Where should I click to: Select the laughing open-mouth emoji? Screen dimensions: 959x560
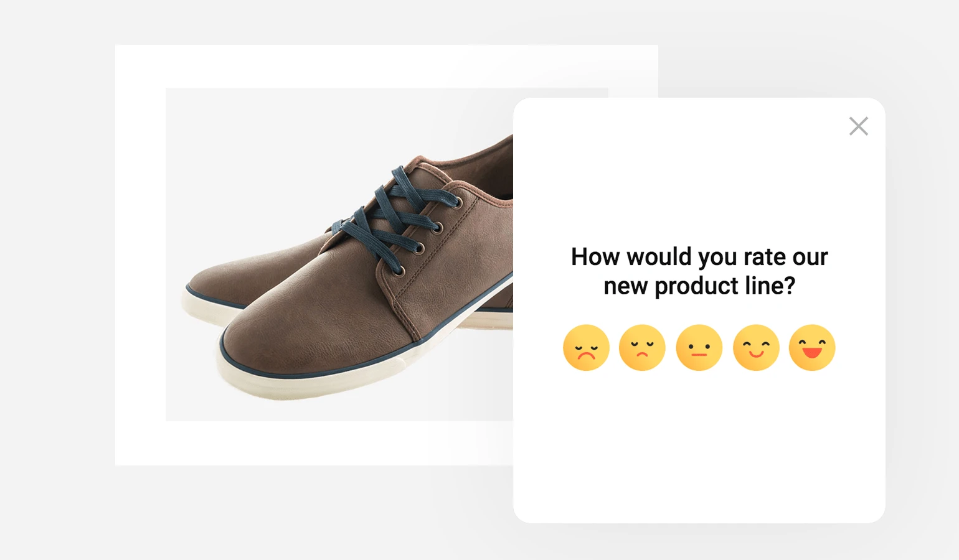(812, 348)
